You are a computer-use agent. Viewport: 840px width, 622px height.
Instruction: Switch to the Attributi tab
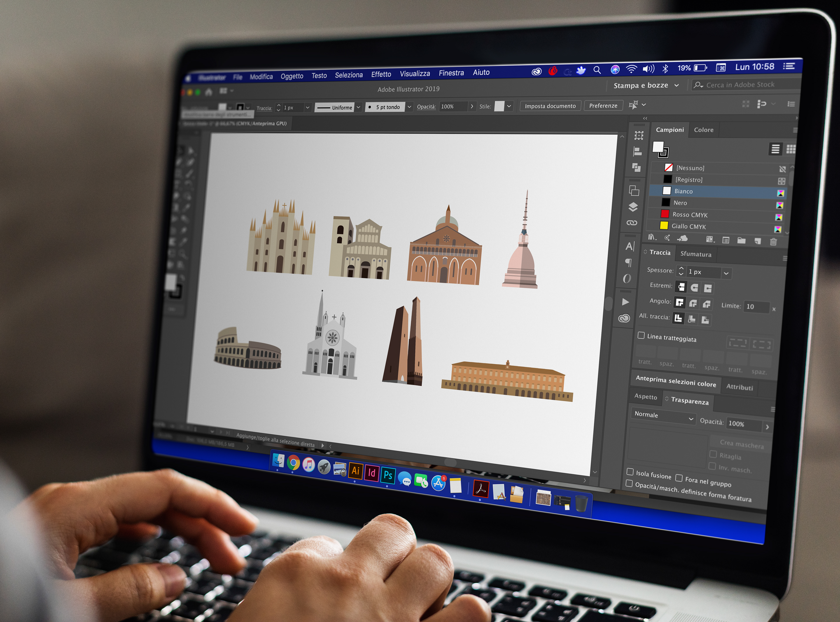click(x=739, y=387)
